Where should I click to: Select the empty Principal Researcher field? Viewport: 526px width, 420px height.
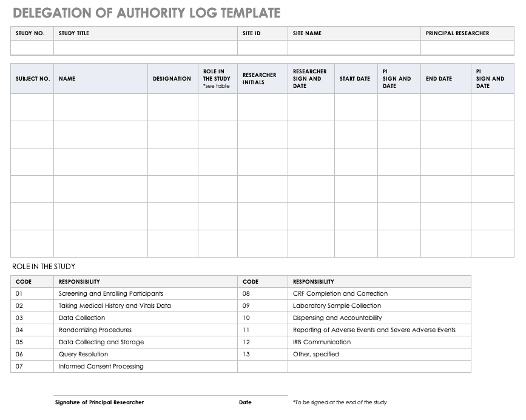(x=467, y=48)
